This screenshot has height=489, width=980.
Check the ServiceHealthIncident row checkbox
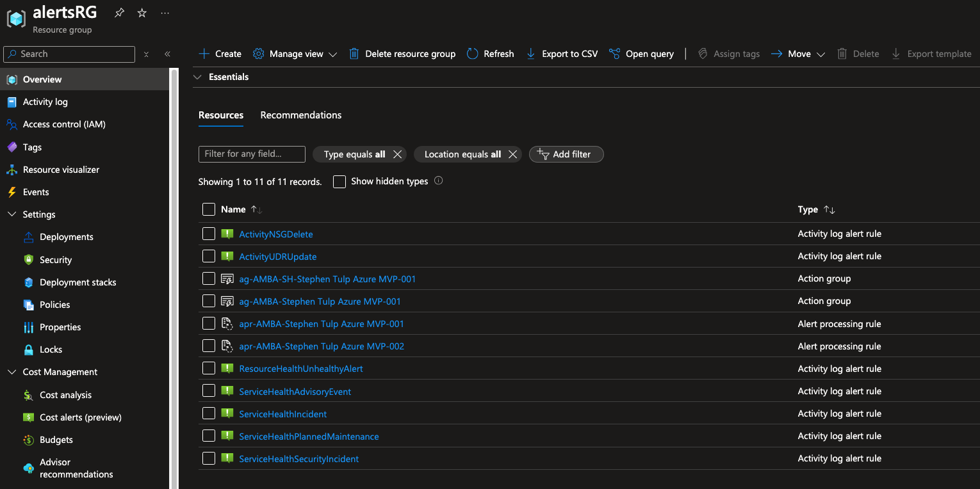tap(209, 413)
